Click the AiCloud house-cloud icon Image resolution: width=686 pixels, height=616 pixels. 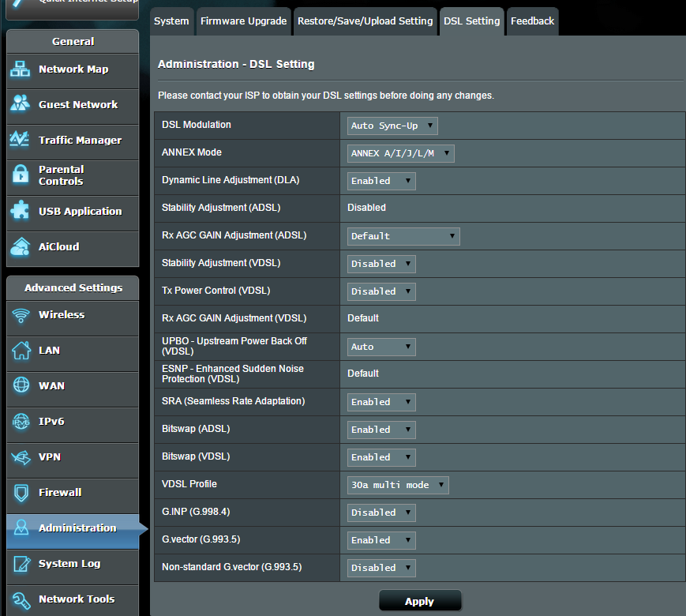point(20,246)
